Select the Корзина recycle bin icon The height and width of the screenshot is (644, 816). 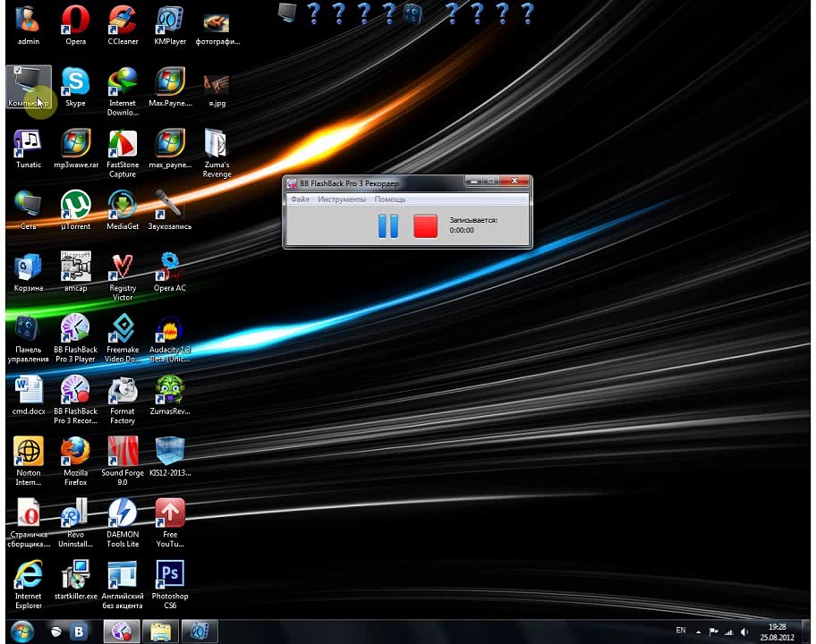[x=28, y=272]
